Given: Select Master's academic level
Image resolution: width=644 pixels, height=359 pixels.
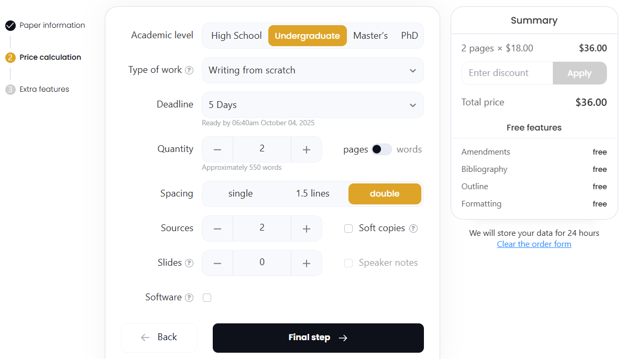Looking at the screenshot, I should click(370, 36).
